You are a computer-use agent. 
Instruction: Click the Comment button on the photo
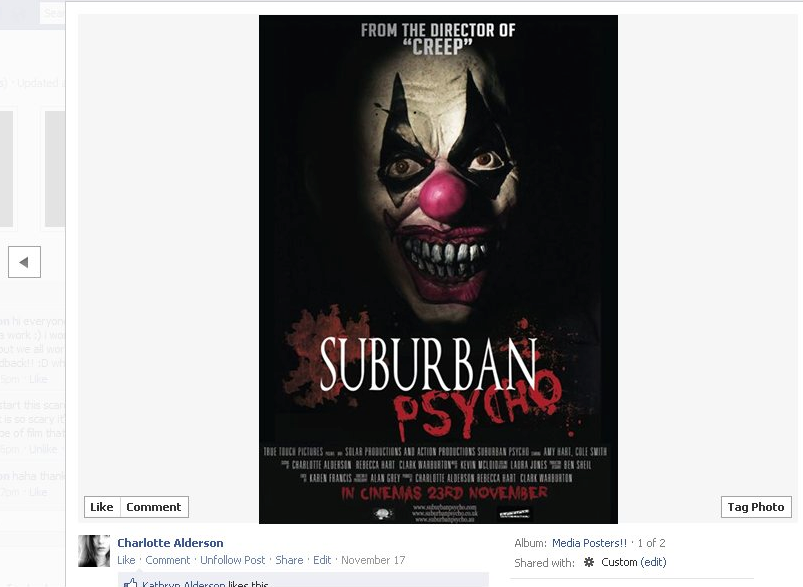[x=154, y=507]
